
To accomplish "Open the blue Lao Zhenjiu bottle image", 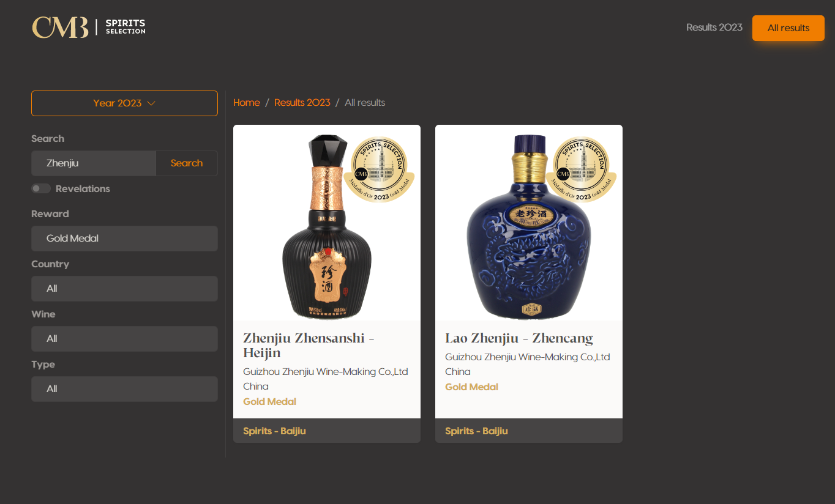I will pos(529,226).
